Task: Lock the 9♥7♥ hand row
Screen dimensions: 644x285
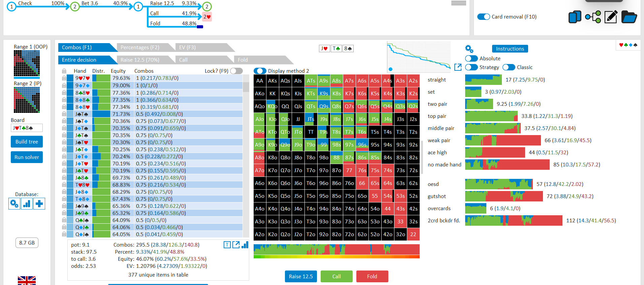Action: point(64,78)
